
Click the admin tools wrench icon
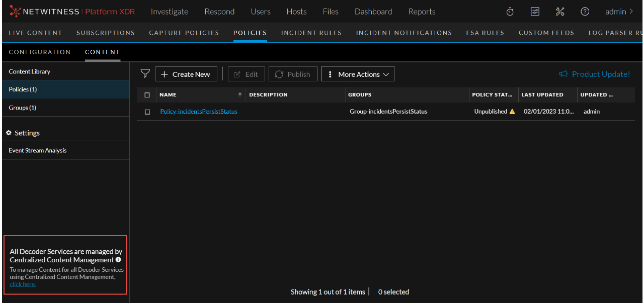click(560, 11)
